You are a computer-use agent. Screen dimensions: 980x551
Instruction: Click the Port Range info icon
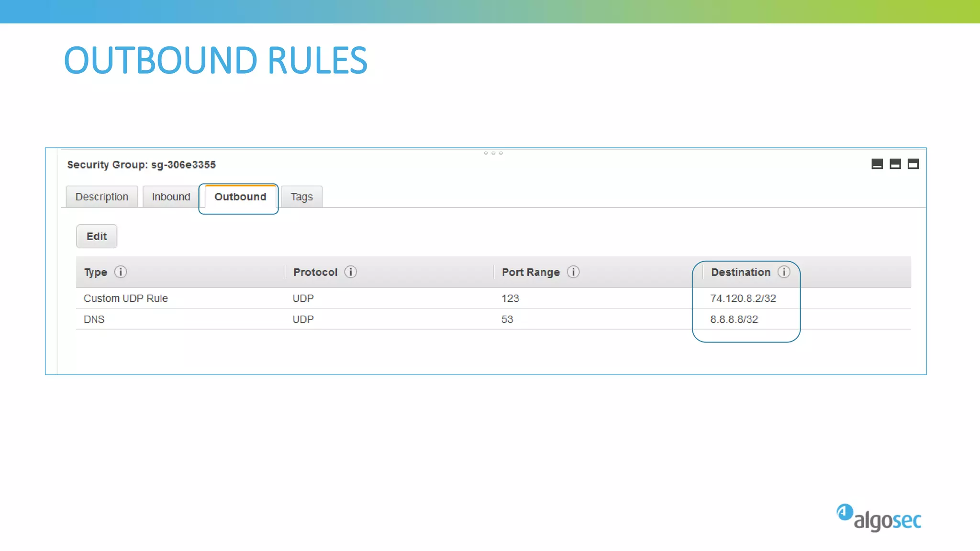point(573,272)
